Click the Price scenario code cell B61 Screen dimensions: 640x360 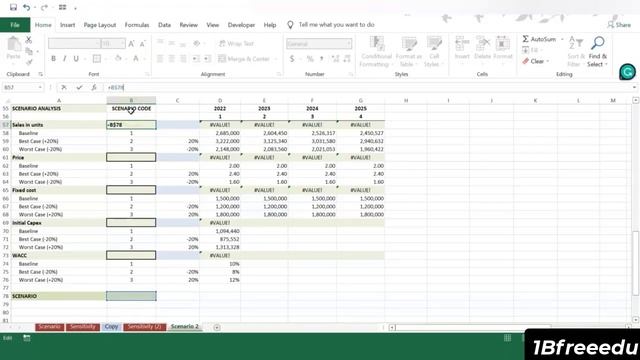131,157
